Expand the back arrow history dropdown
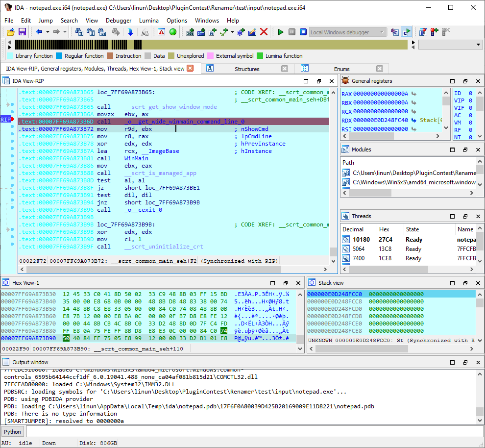 (48, 32)
